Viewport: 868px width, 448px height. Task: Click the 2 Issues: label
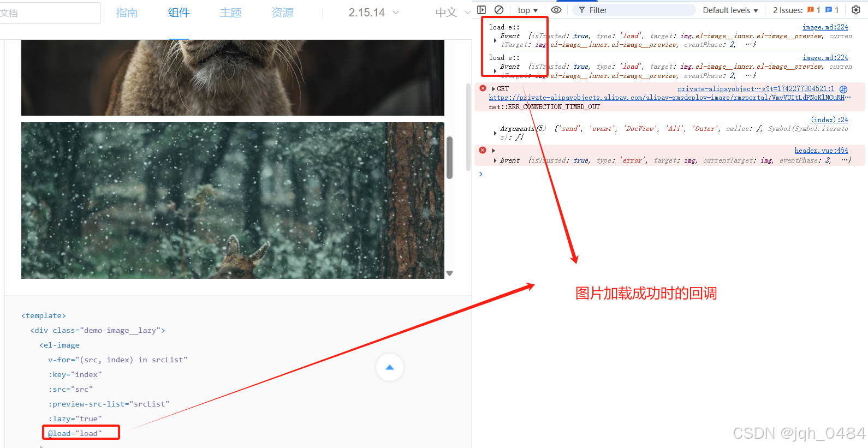tap(788, 10)
